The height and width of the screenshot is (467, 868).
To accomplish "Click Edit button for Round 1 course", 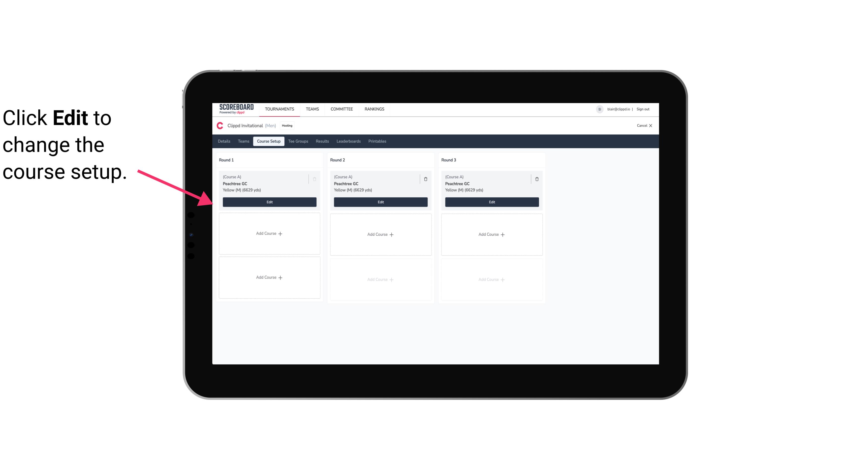I will [269, 201].
